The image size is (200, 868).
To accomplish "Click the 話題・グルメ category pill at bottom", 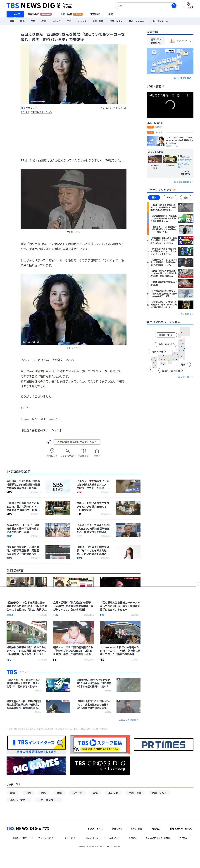I will 159,793.
